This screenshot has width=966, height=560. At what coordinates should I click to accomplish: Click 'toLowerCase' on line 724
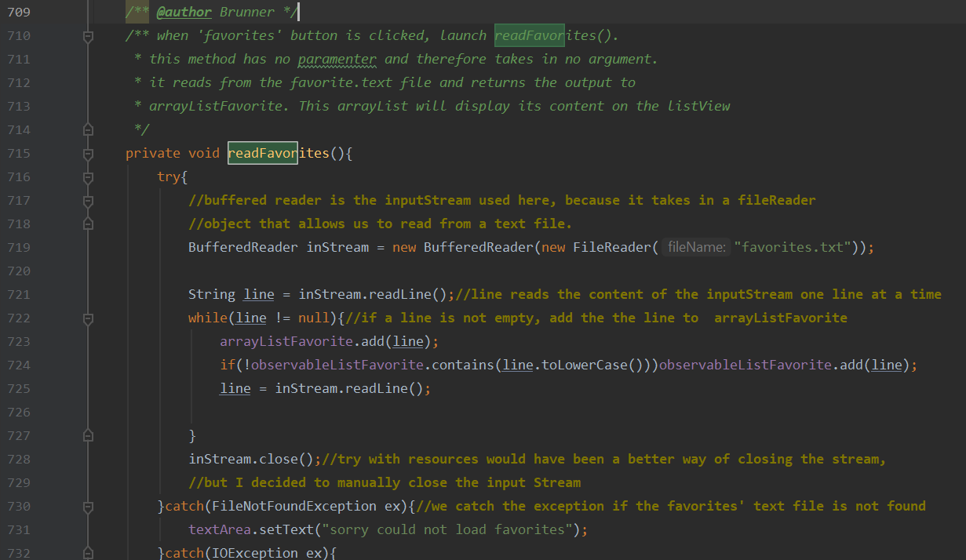pyautogui.click(x=585, y=365)
